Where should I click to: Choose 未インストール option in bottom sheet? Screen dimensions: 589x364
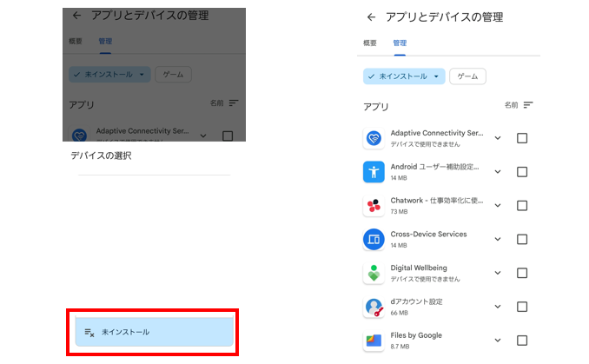coord(154,332)
